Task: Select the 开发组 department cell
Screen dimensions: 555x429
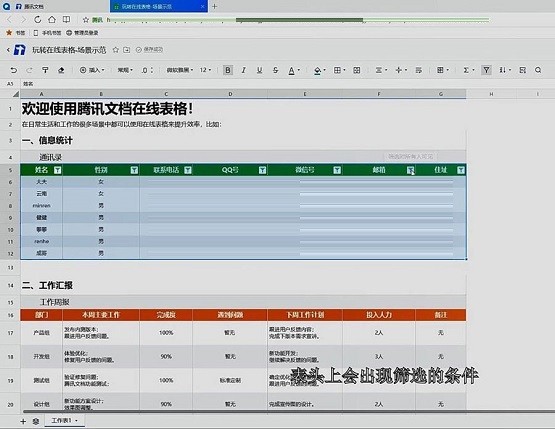Action: point(41,356)
